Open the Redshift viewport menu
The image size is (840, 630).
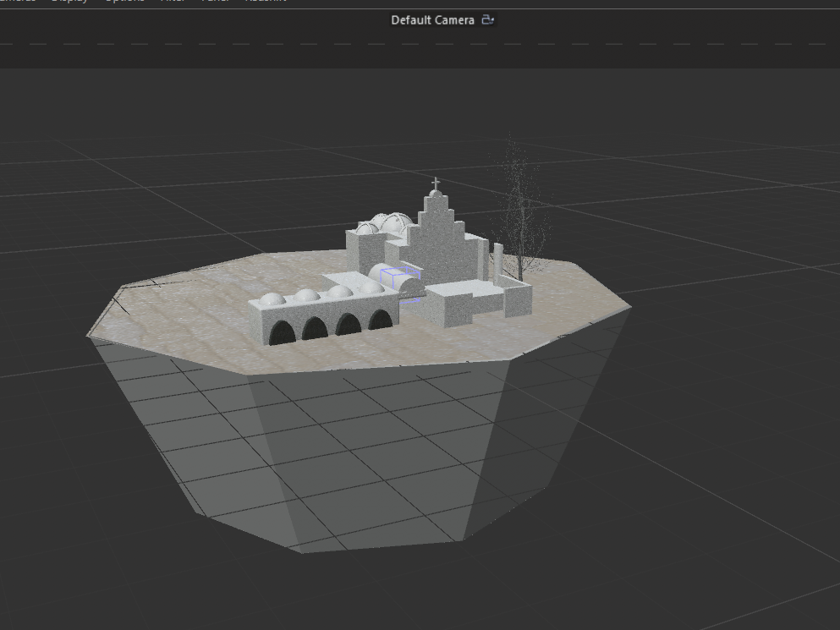point(266,1)
